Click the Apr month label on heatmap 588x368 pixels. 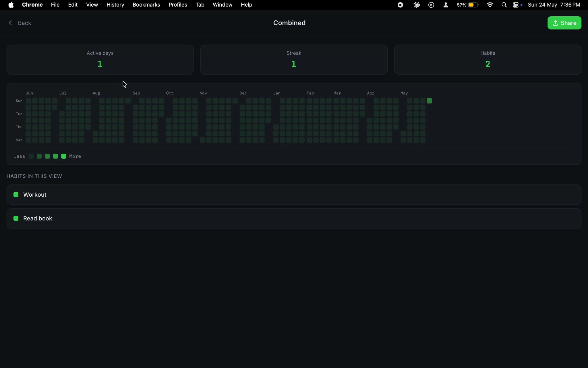(370, 93)
